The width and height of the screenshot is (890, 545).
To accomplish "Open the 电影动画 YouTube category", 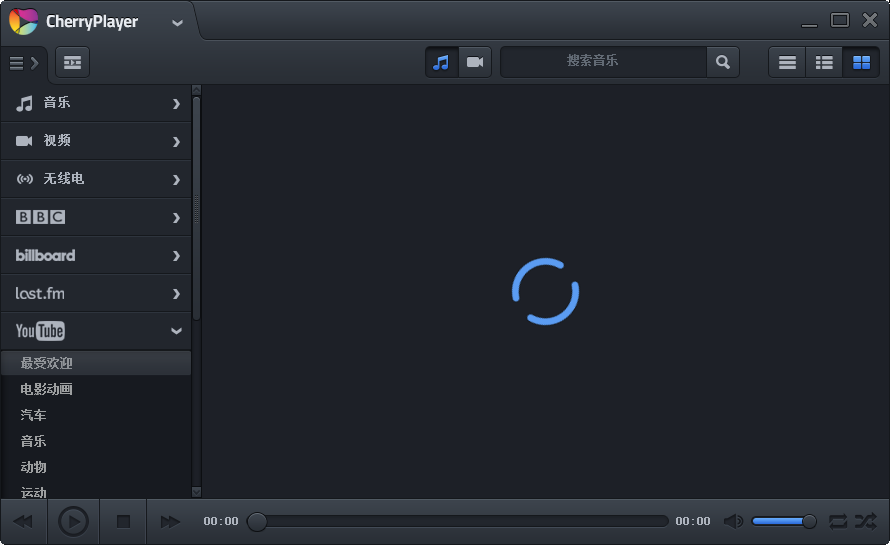I will click(x=47, y=389).
